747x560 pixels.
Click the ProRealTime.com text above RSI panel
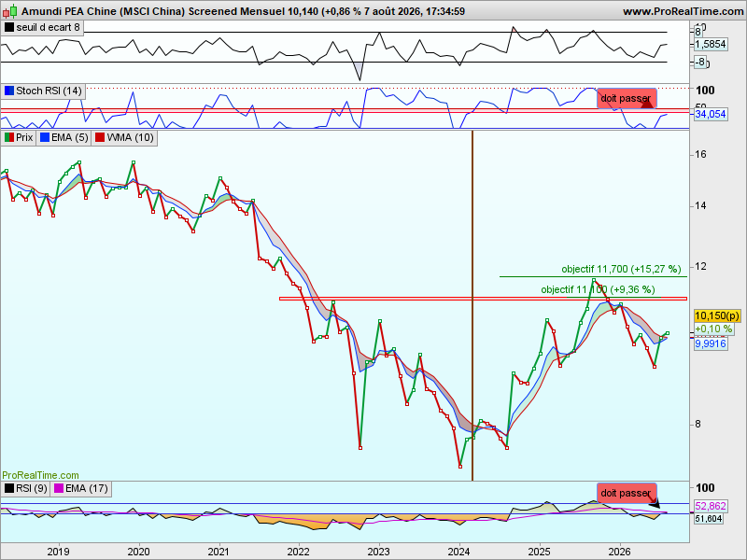pyautogui.click(x=40, y=475)
